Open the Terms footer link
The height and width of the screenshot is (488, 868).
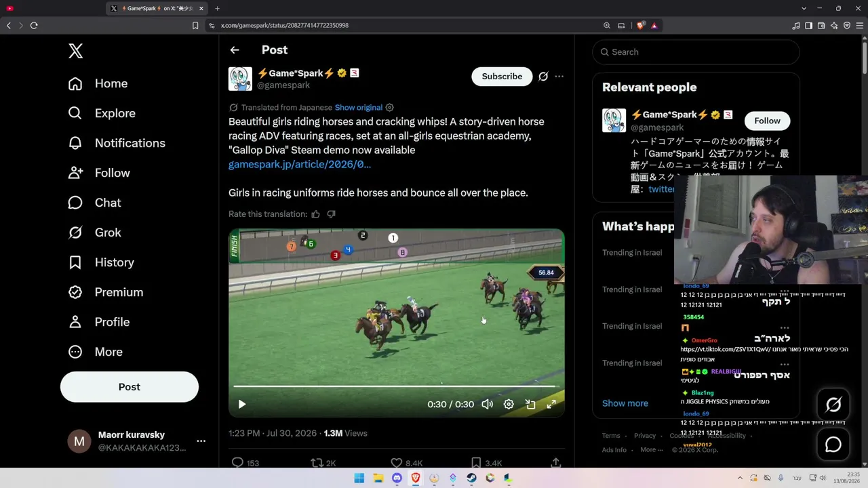611,436
